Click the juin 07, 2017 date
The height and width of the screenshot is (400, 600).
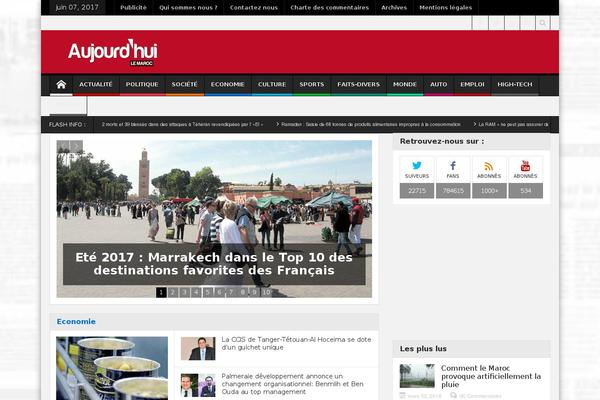[77, 7]
